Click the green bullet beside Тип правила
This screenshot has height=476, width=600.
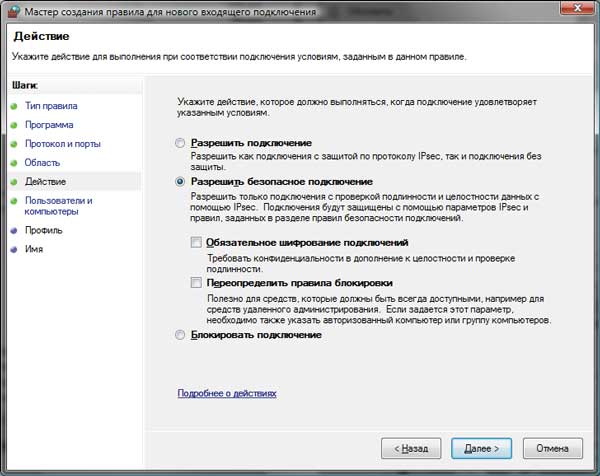coord(14,106)
